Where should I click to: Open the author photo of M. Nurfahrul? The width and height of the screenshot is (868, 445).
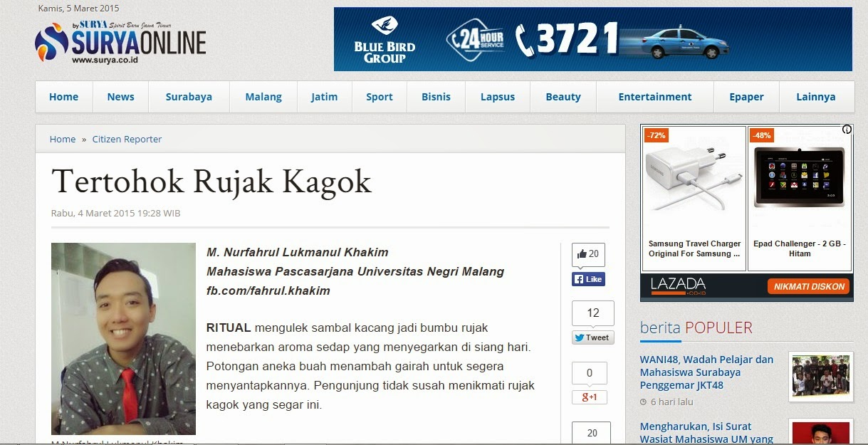point(123,339)
